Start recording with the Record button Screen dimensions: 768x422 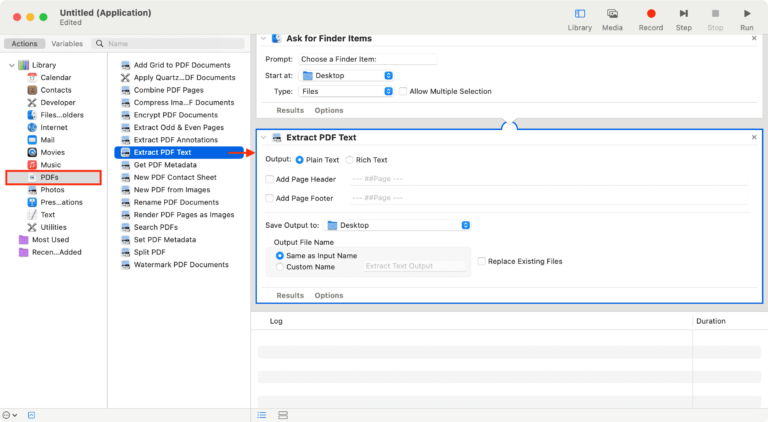[650, 20]
